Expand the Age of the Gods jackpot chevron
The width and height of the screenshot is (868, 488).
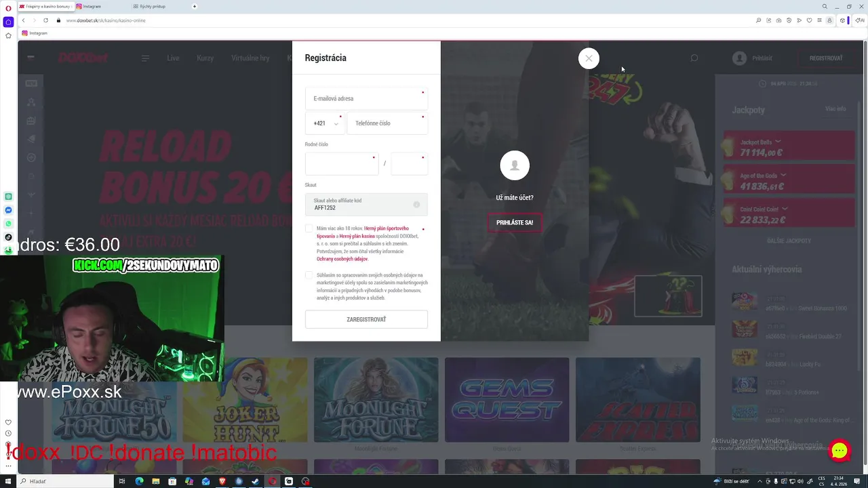click(x=782, y=176)
